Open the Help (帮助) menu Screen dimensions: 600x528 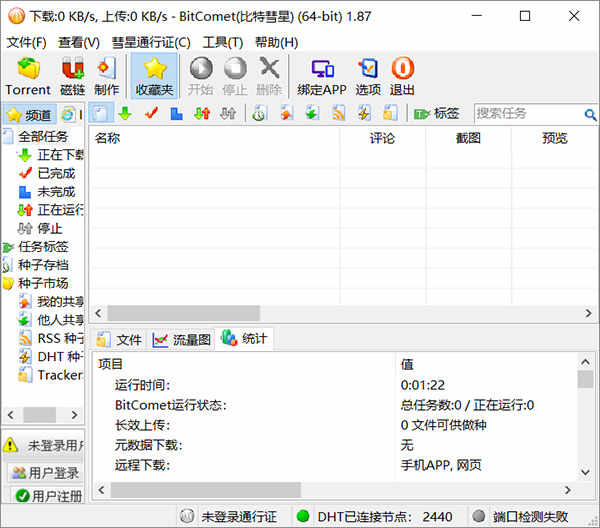click(277, 42)
